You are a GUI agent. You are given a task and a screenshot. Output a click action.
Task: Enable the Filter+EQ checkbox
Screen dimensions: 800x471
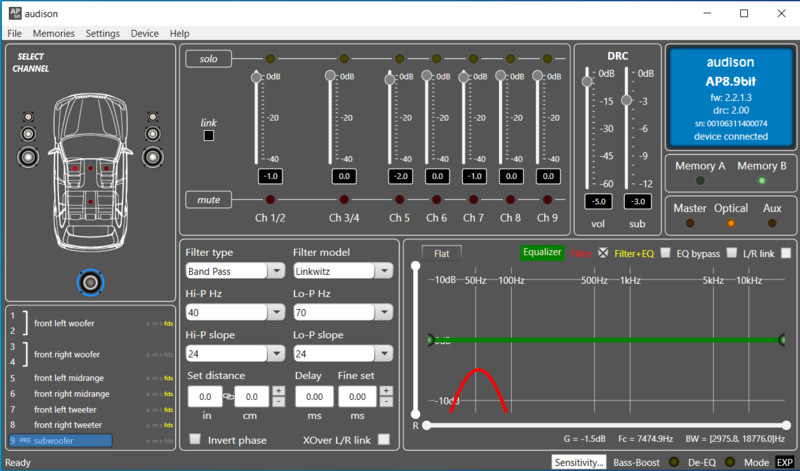coord(665,253)
